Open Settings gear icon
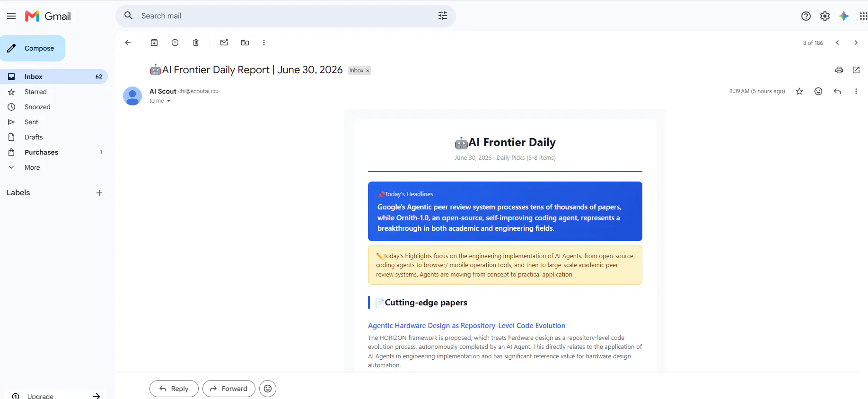Screen dimensions: 868x399 825,16
